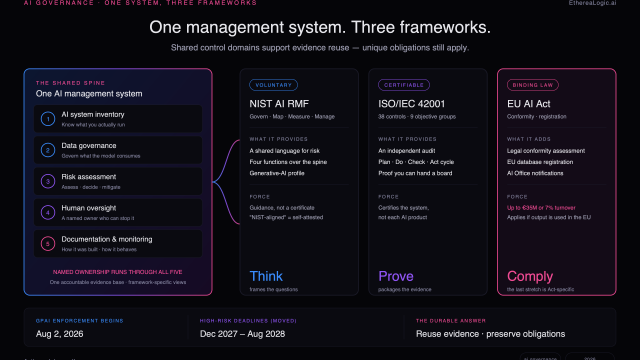Click the numbered circle 2 beside Data governance

click(48, 150)
